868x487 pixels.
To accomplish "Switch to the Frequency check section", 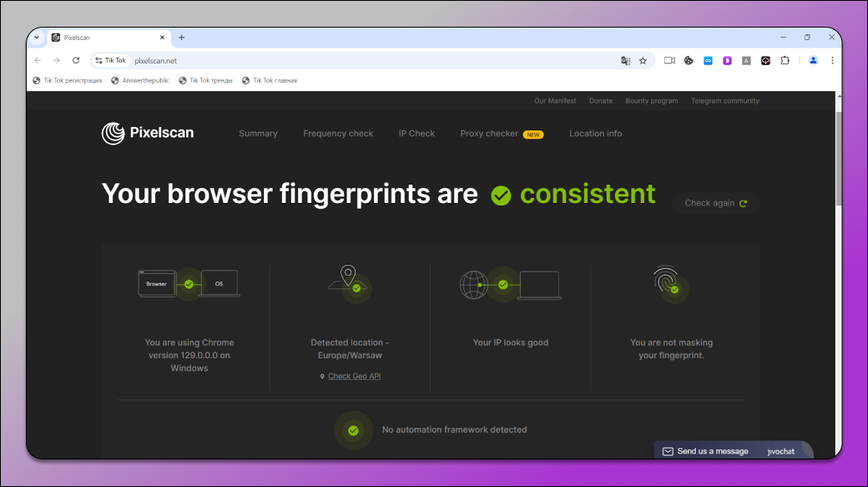I will (338, 134).
